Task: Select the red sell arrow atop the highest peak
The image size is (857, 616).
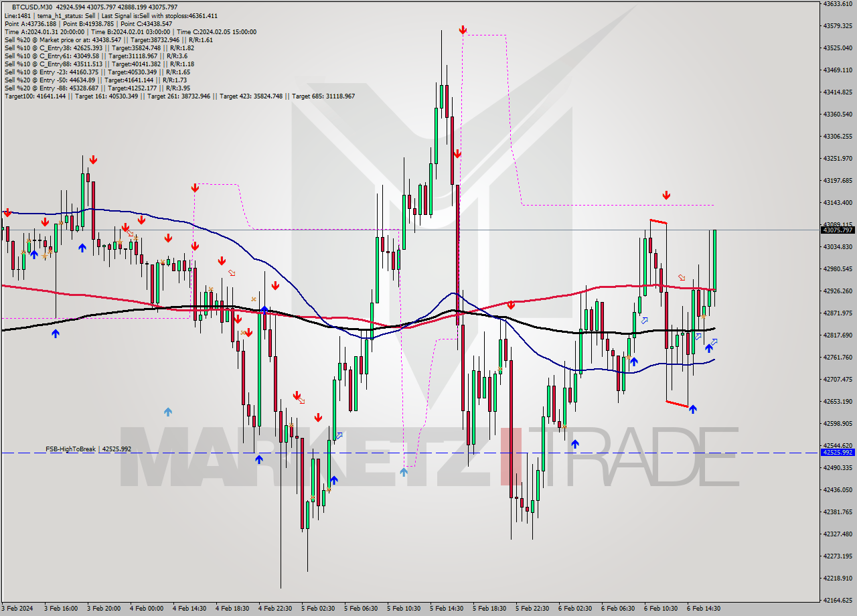Action: coord(463,29)
